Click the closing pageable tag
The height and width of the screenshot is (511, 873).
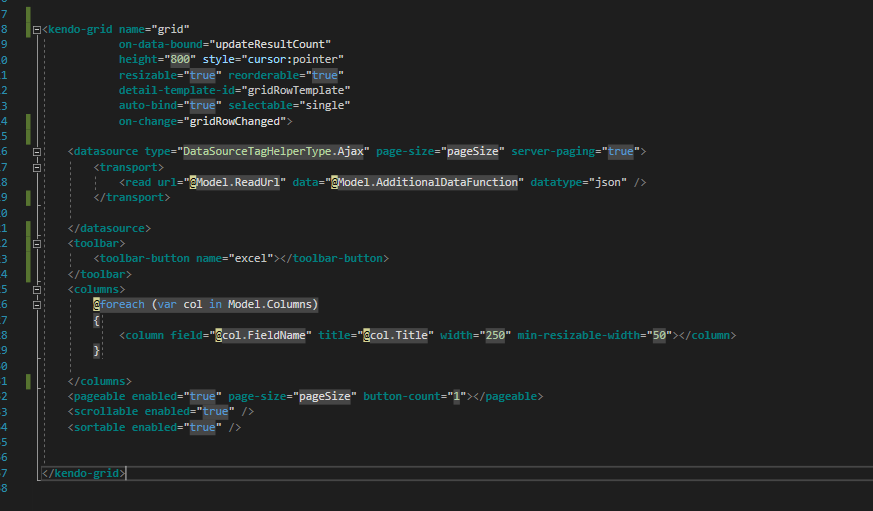pos(508,396)
